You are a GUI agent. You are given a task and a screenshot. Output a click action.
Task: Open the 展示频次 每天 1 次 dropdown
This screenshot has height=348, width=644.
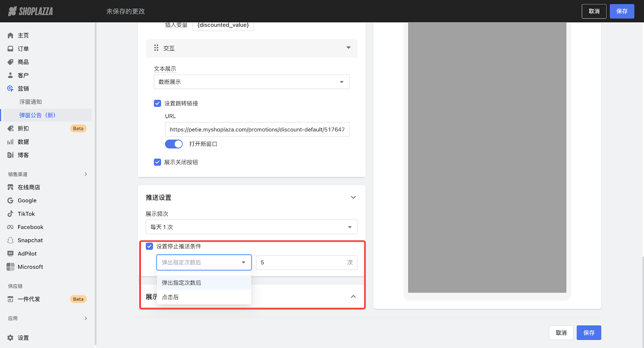[252, 227]
